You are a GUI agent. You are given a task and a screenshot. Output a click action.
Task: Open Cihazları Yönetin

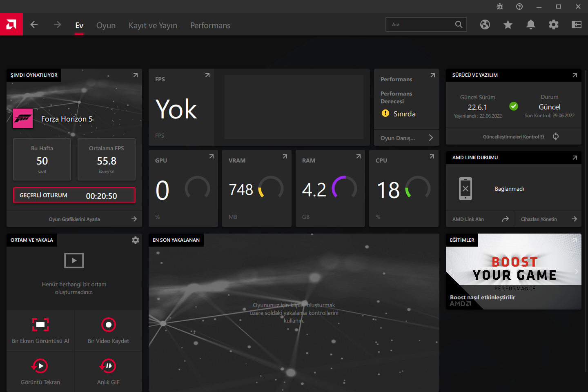(x=548, y=219)
